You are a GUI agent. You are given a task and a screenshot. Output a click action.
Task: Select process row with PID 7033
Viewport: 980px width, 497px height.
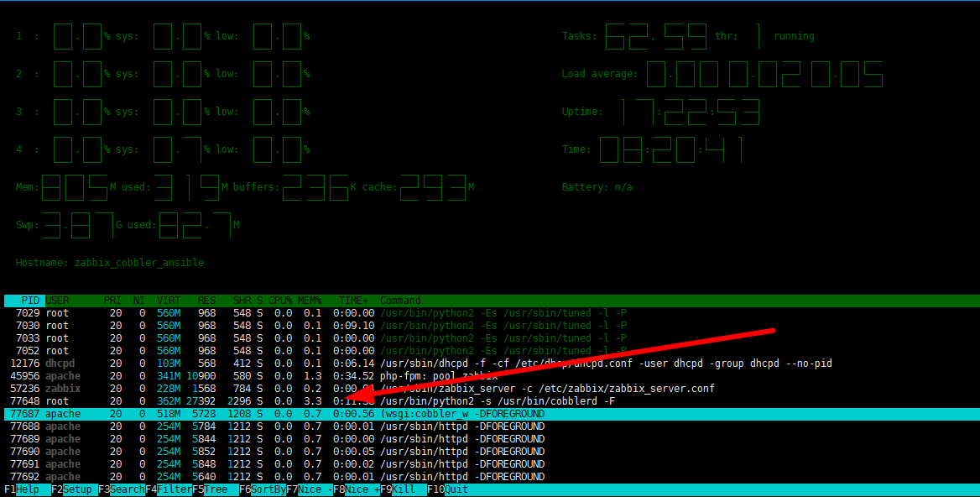coord(490,338)
